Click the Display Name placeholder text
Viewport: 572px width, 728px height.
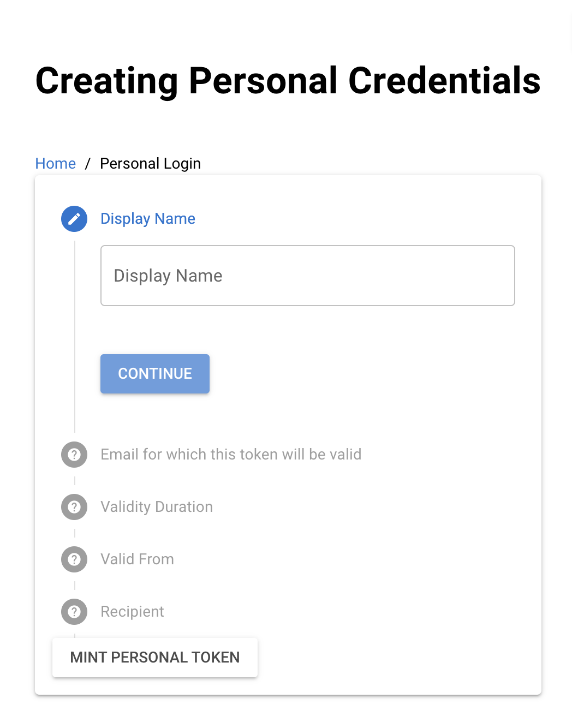[x=168, y=276]
